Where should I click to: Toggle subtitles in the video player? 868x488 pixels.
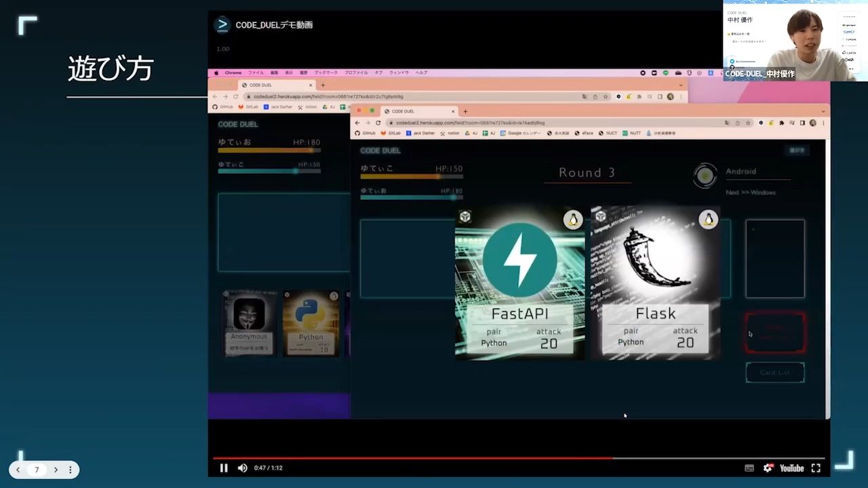749,468
